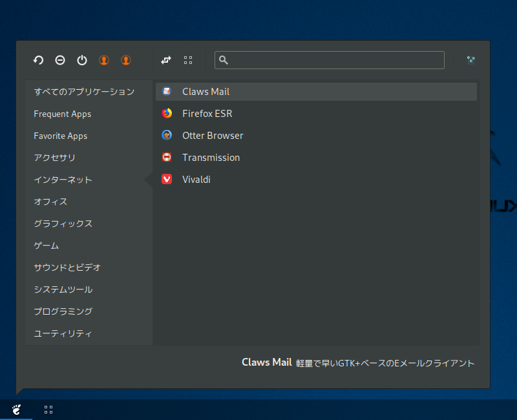
Task: Open the ゲーム category
Action: tap(47, 246)
